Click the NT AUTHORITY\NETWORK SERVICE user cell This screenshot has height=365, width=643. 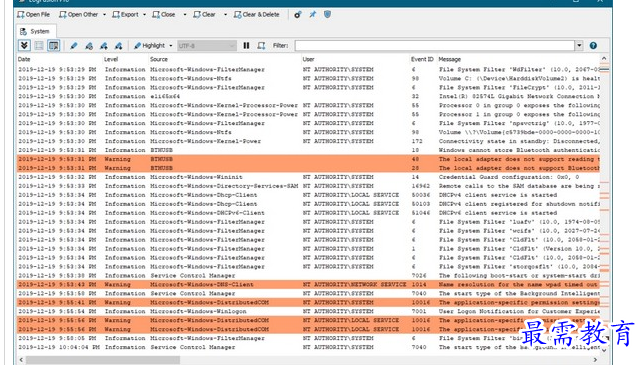(x=354, y=285)
